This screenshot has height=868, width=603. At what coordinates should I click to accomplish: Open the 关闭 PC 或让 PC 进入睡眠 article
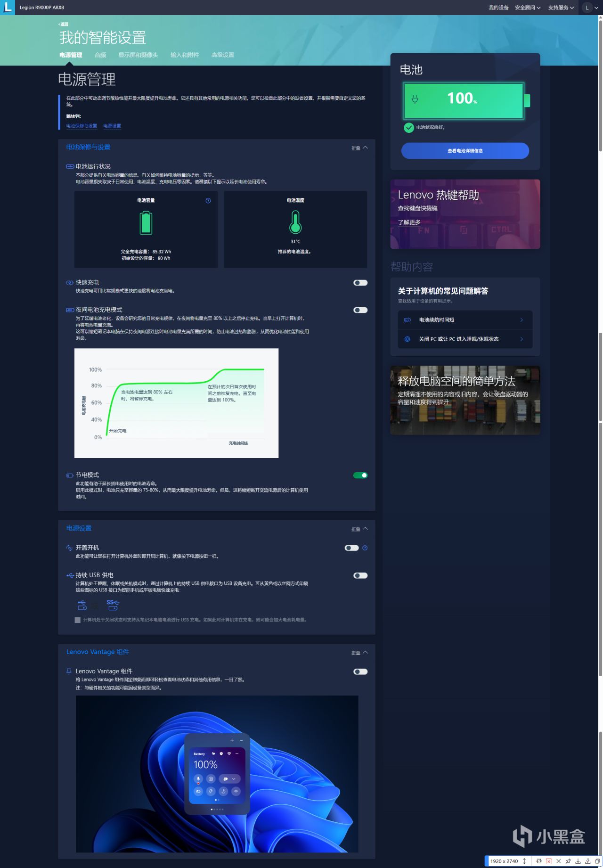[465, 339]
